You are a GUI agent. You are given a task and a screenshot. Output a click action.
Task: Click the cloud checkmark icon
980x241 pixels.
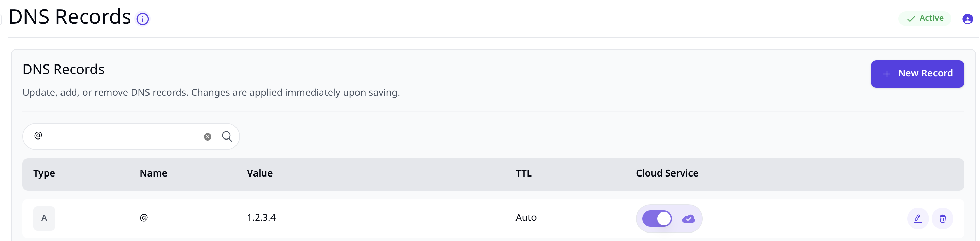[x=688, y=219]
